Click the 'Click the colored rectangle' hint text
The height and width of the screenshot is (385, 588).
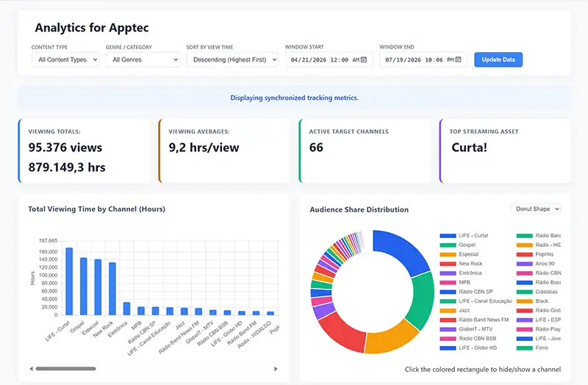point(483,370)
